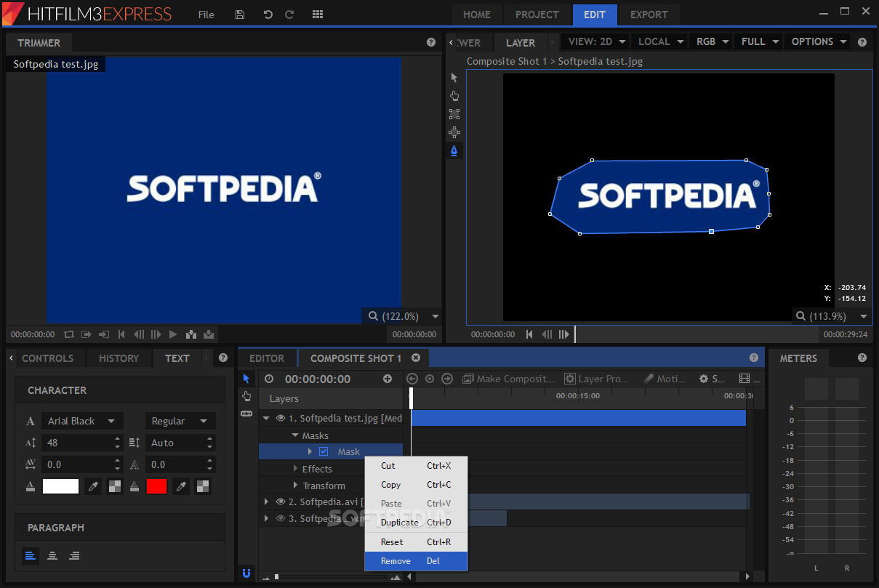Open the File menu
The image size is (879, 588).
coord(206,15)
